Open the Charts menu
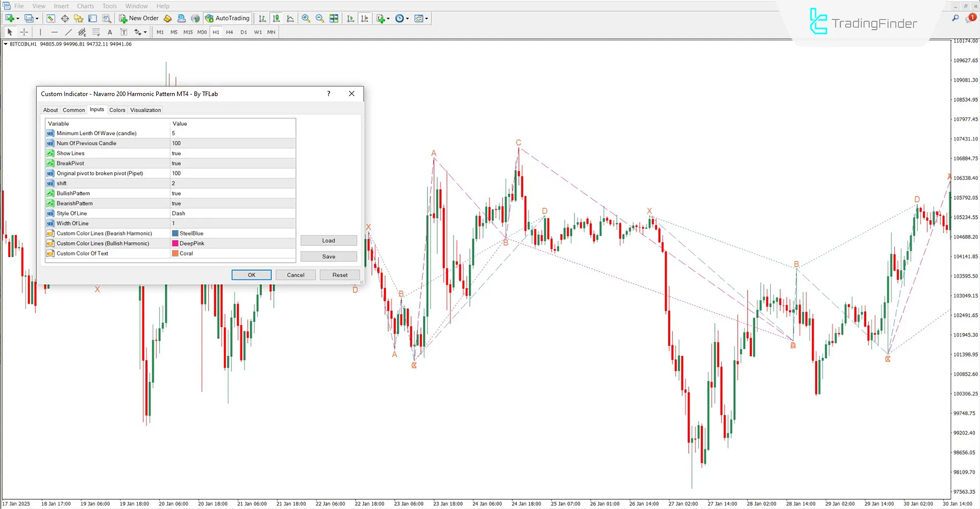The height and width of the screenshot is (509, 980). tap(85, 6)
